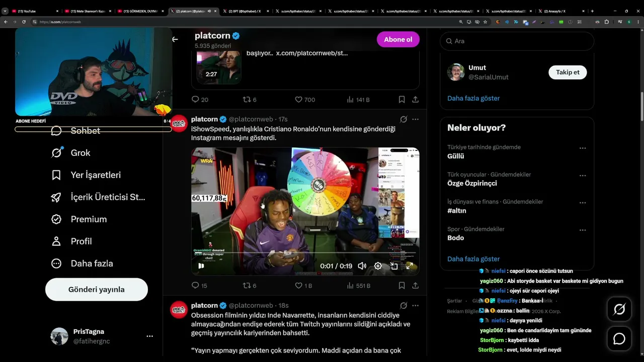The width and height of the screenshot is (644, 362).
Task: Click the browser back arrow
Action: click(x=6, y=22)
